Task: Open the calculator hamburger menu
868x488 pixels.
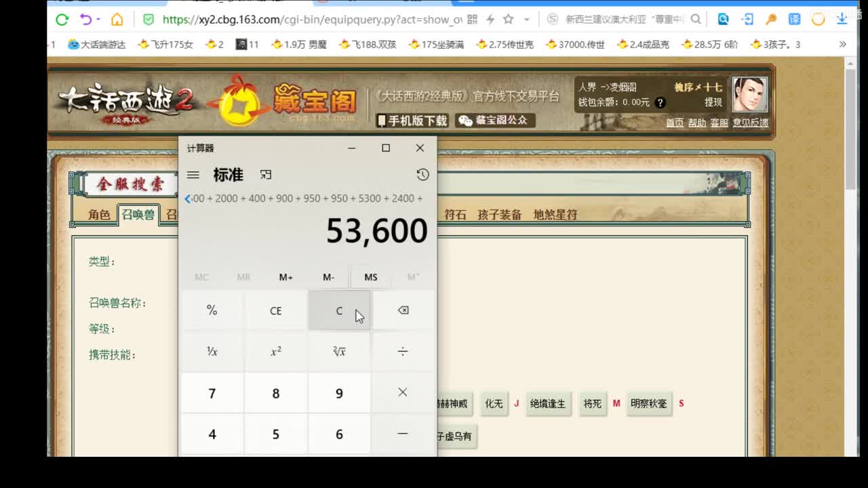Action: tap(193, 175)
